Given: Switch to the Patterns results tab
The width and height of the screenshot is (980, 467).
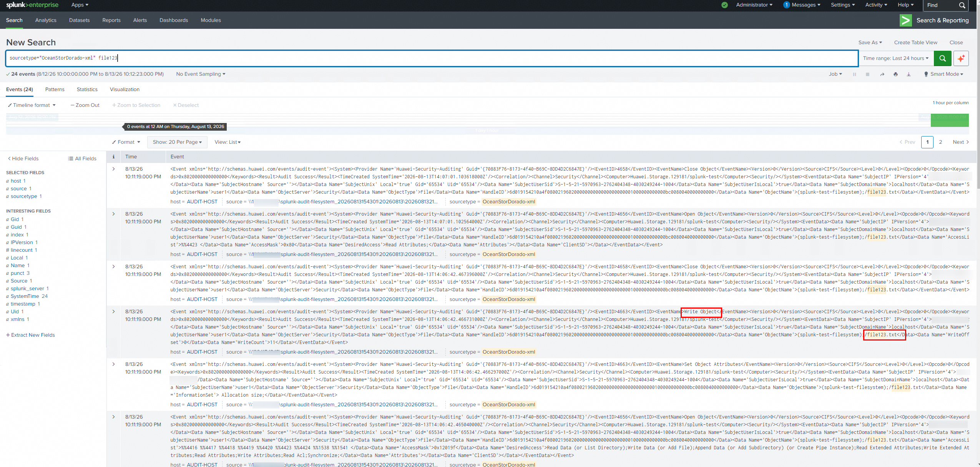Looking at the screenshot, I should pos(55,90).
